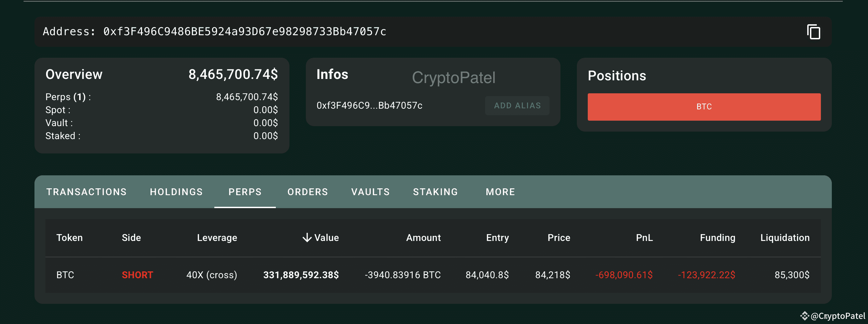This screenshot has width=868, height=324.
Task: Open the MORE options menu
Action: 500,192
